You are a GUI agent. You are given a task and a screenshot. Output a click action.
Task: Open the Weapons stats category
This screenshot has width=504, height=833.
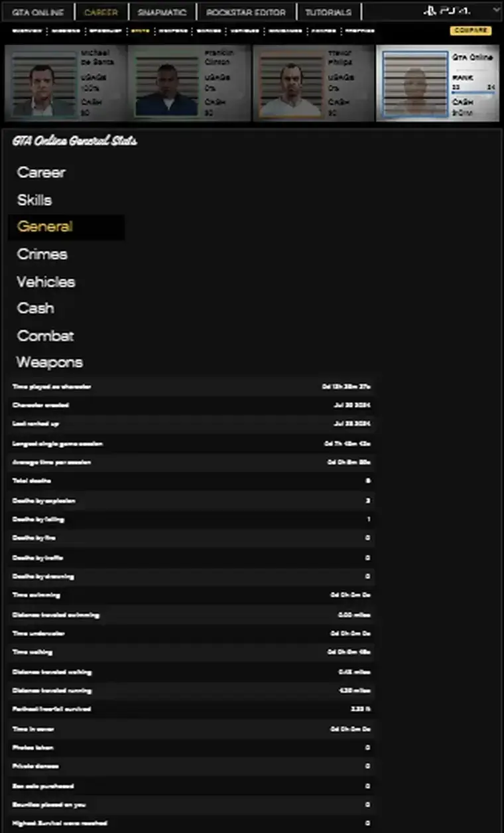[x=50, y=362]
